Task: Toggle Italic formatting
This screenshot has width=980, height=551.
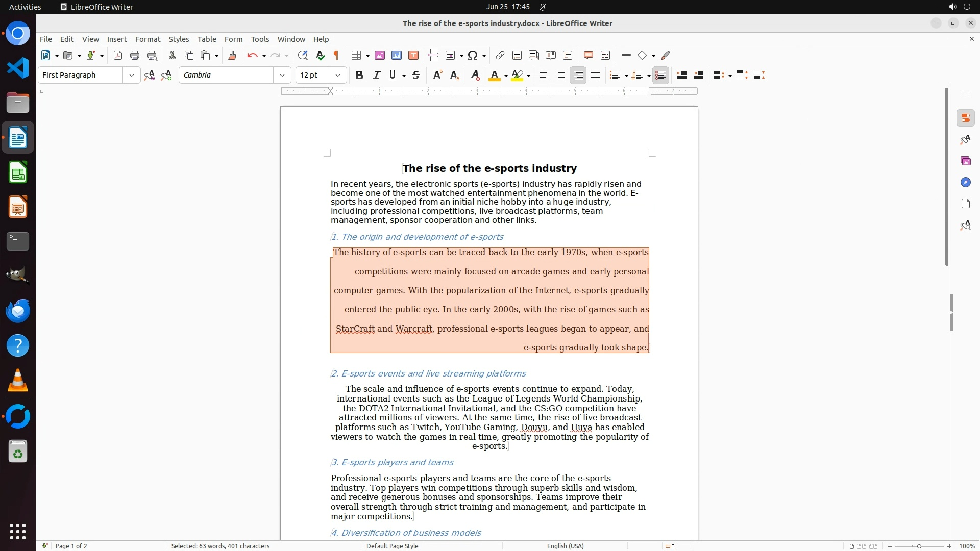Action: 376,75
